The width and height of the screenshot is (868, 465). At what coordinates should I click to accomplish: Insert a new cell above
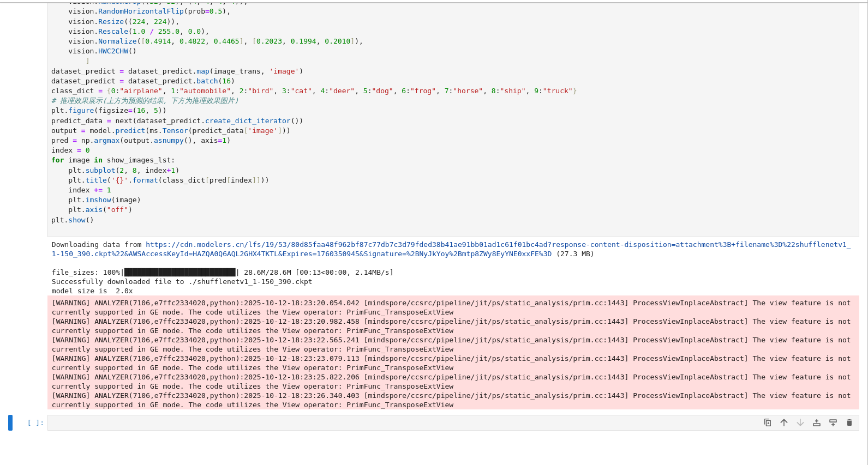(x=817, y=422)
